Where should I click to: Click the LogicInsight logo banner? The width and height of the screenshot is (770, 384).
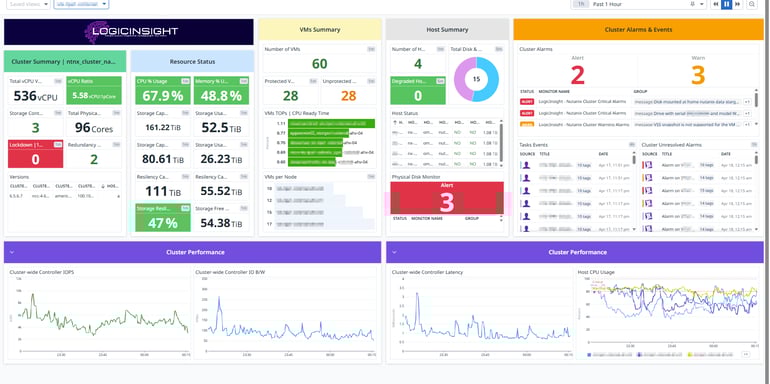click(129, 32)
